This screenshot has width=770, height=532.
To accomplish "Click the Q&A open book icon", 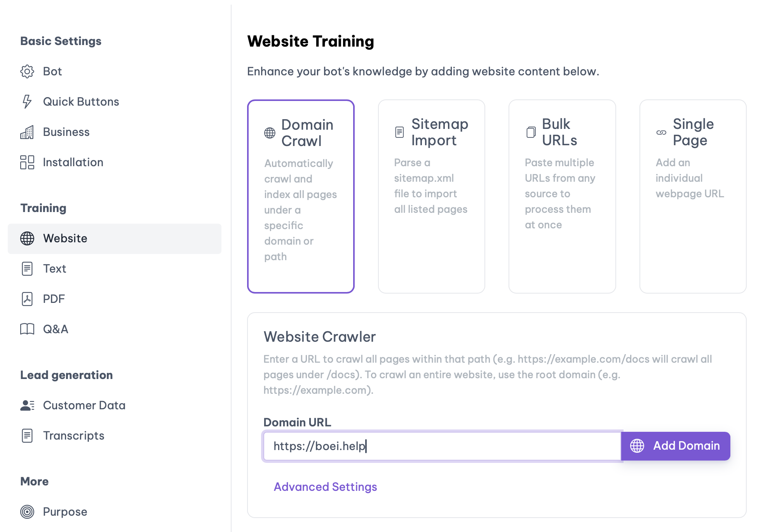I will point(27,329).
